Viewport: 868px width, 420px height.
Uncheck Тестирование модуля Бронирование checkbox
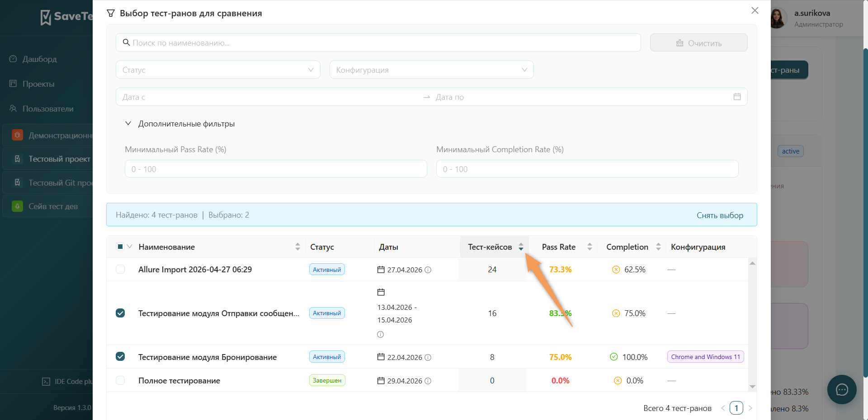(120, 357)
